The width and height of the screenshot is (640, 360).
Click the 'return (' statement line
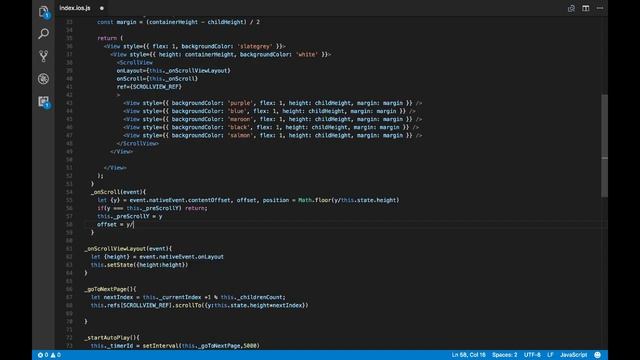tap(110, 38)
